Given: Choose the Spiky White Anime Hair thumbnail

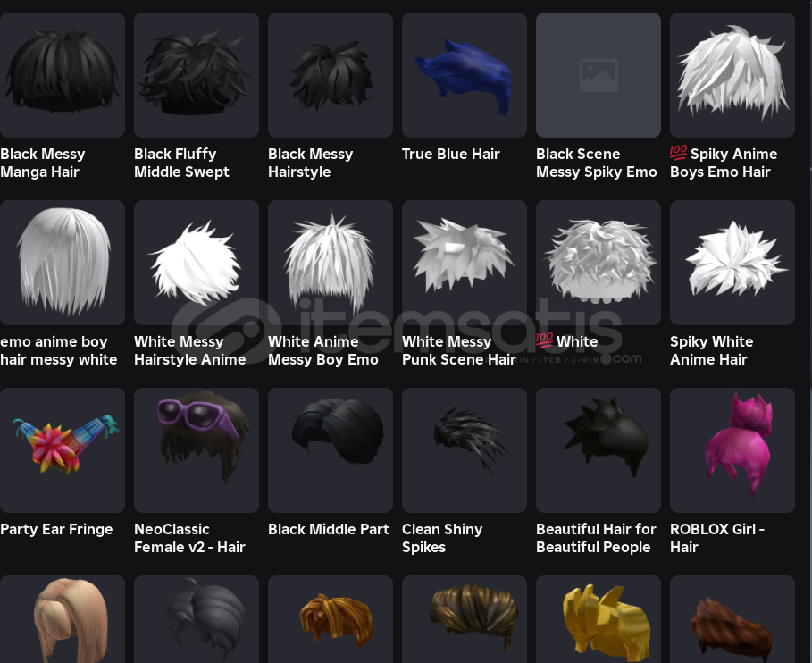Looking at the screenshot, I should coord(732,263).
